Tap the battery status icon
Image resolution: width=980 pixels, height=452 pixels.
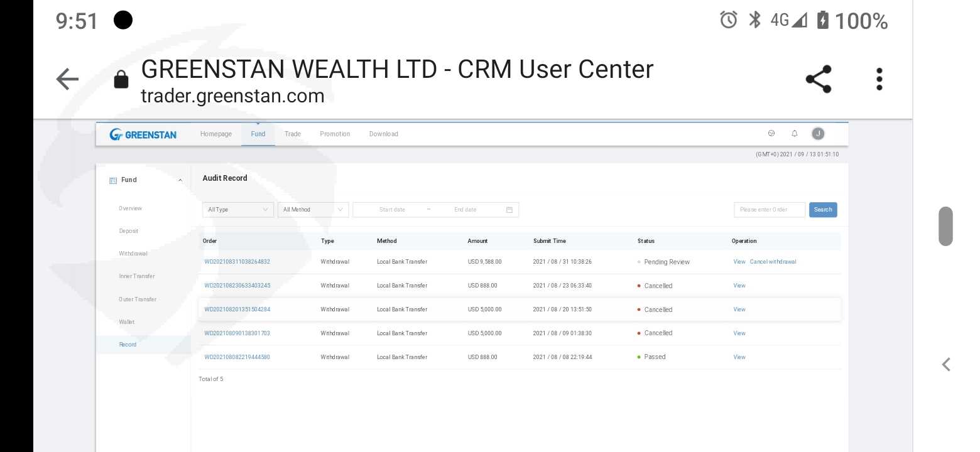[822, 20]
